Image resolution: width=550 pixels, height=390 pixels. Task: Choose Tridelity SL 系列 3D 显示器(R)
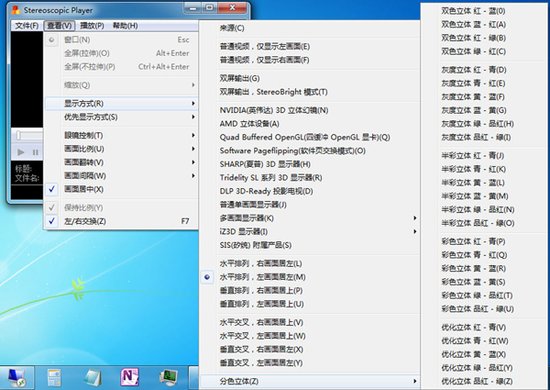(x=310, y=178)
